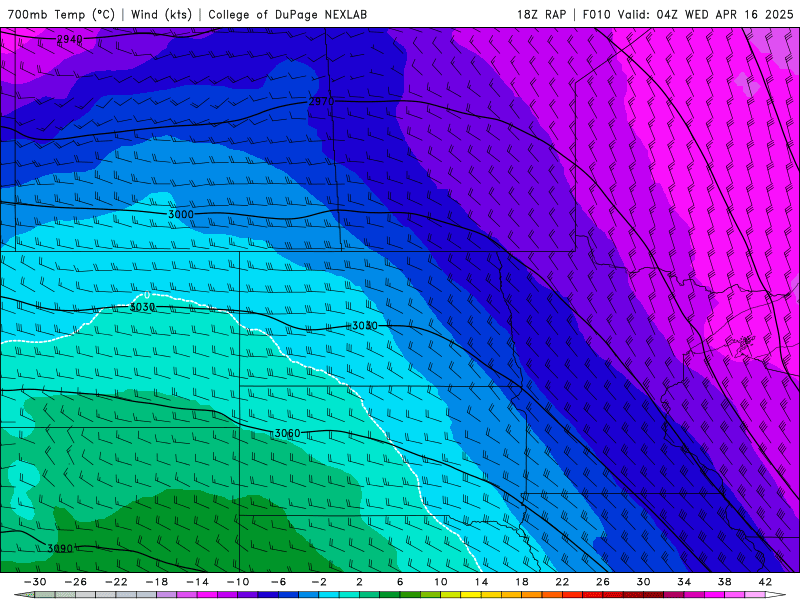Click the 30 color scale value

(643, 582)
